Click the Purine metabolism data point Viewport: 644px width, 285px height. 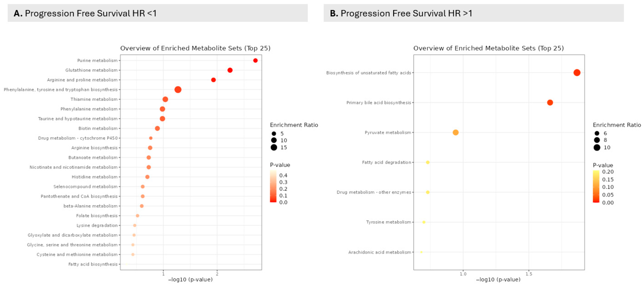click(x=255, y=60)
